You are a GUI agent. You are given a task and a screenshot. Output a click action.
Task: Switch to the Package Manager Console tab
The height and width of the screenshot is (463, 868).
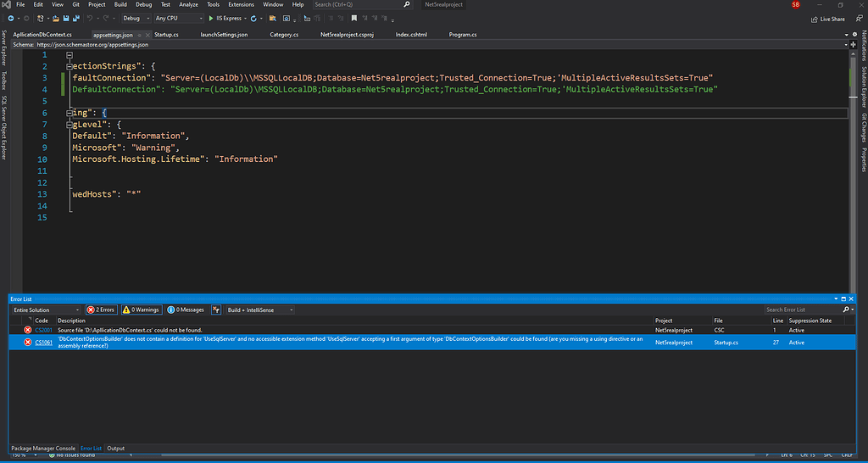(42, 448)
